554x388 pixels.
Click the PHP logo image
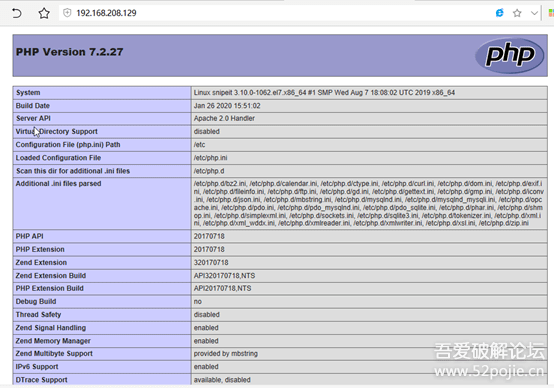[509, 55]
